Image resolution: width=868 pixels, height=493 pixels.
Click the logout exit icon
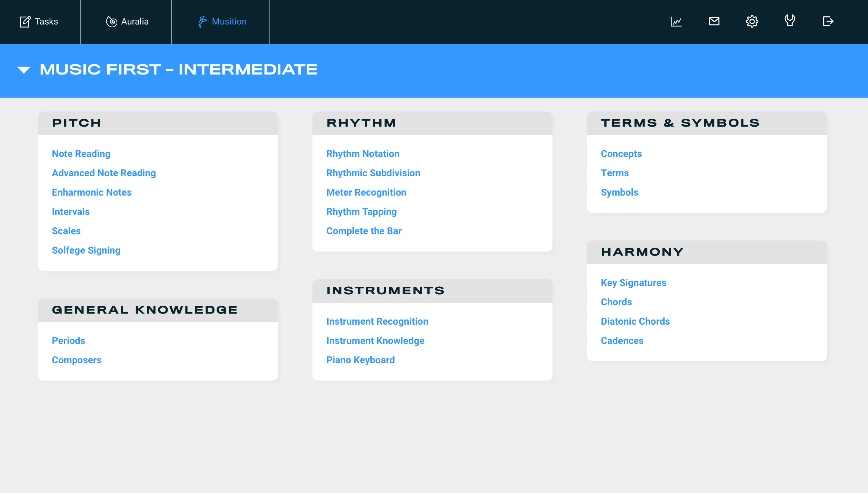point(828,21)
